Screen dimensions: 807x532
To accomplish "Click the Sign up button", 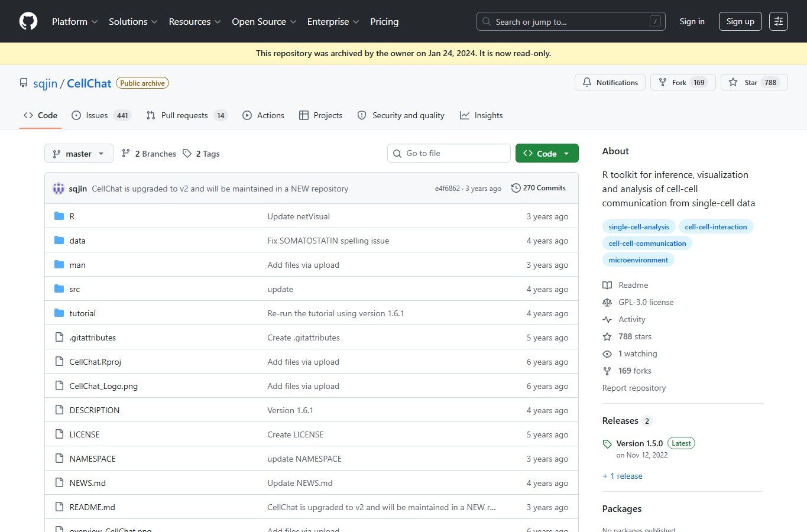I will pos(740,21).
